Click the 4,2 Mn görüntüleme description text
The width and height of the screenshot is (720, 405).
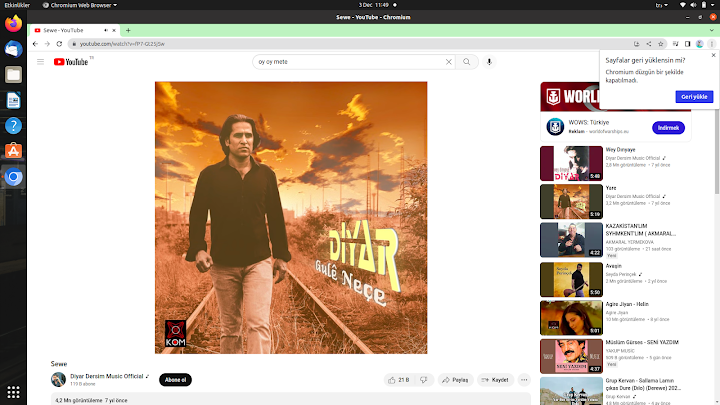coord(91,400)
